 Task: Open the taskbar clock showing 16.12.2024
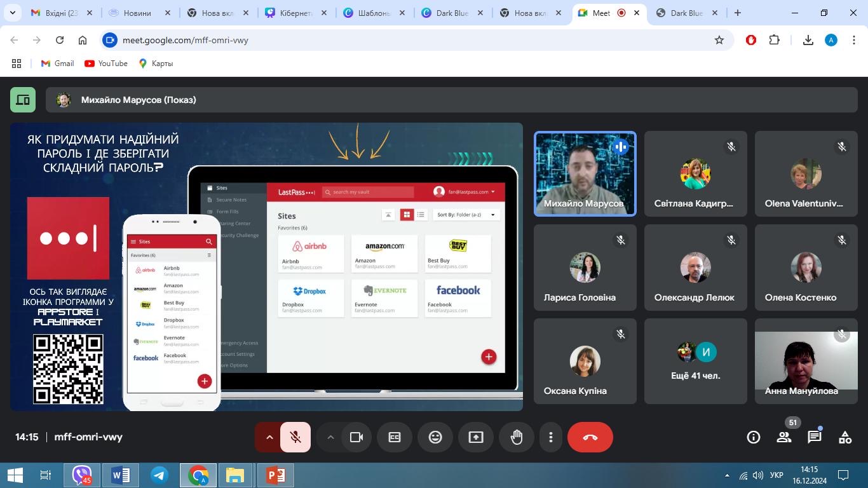tap(809, 475)
